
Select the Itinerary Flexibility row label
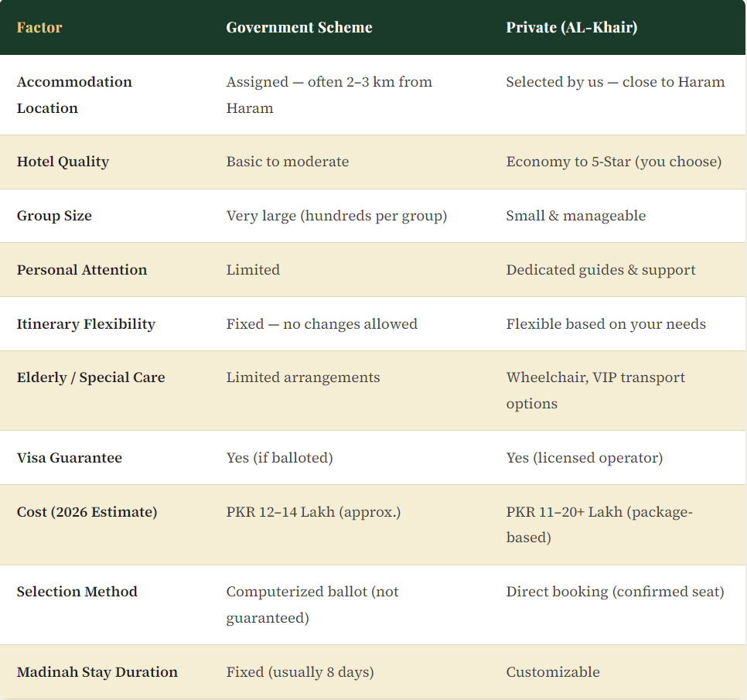pyautogui.click(x=86, y=324)
